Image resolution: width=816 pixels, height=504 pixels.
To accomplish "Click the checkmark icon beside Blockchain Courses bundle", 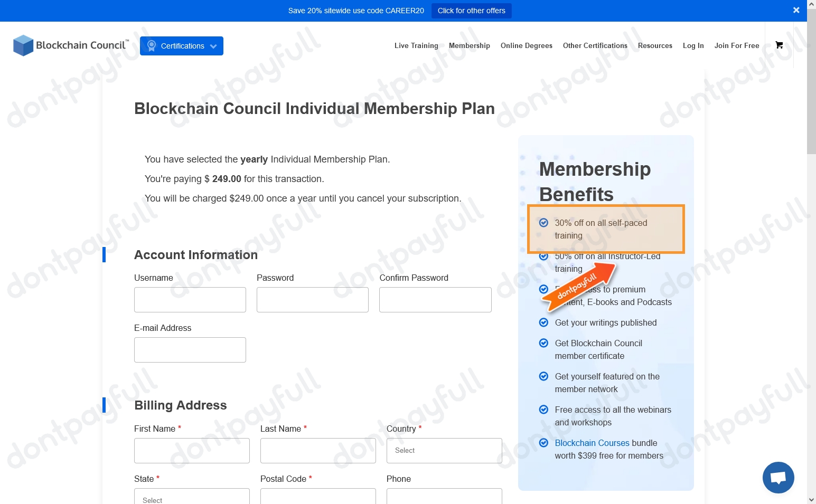I will point(543,443).
